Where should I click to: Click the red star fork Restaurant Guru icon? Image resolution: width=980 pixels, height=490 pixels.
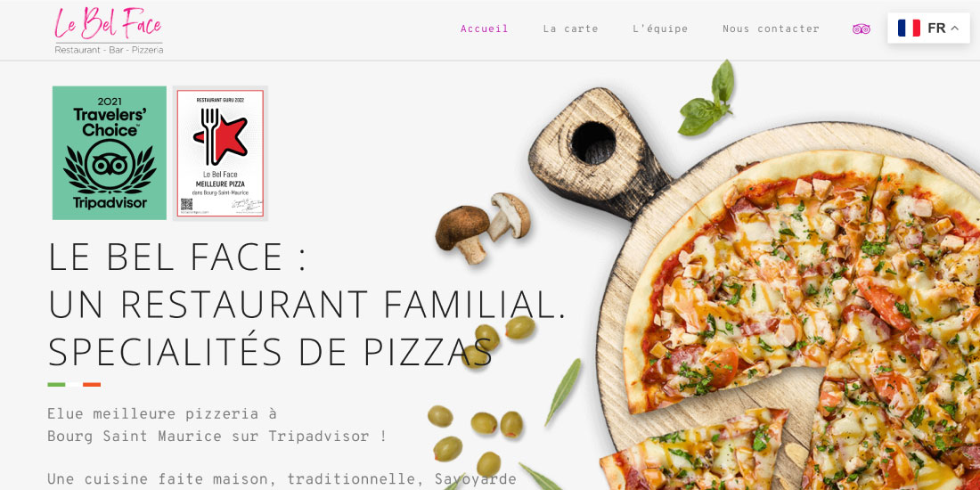click(219, 136)
